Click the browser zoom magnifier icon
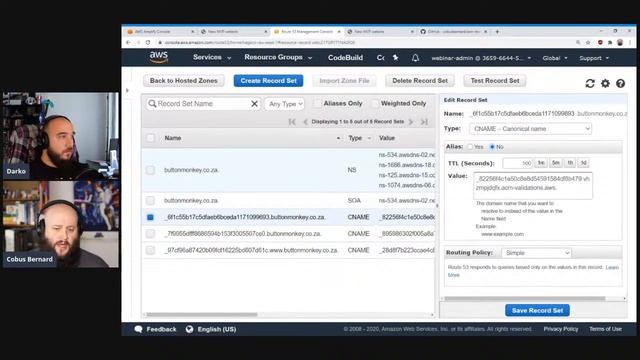The height and width of the screenshot is (360, 640). pyautogui.click(x=578, y=42)
